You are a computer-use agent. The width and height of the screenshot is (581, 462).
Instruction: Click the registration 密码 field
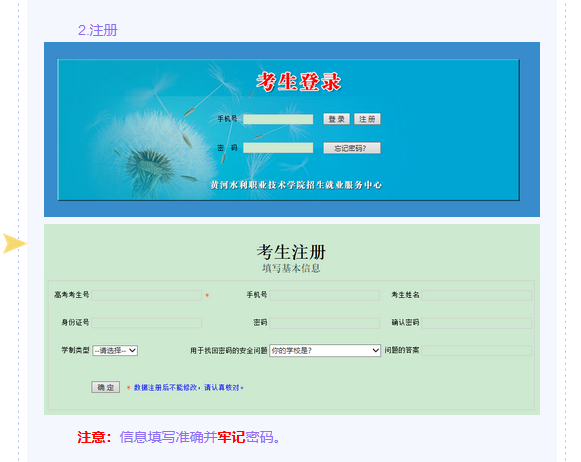325,323
